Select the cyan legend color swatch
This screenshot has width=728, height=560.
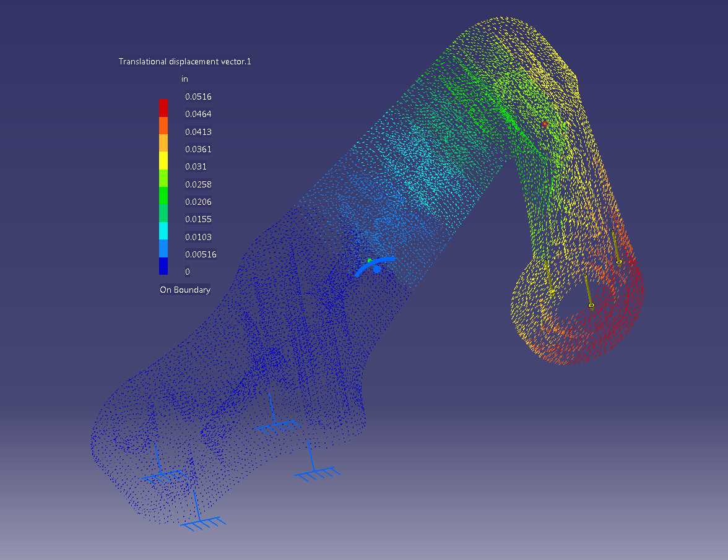pos(163,231)
